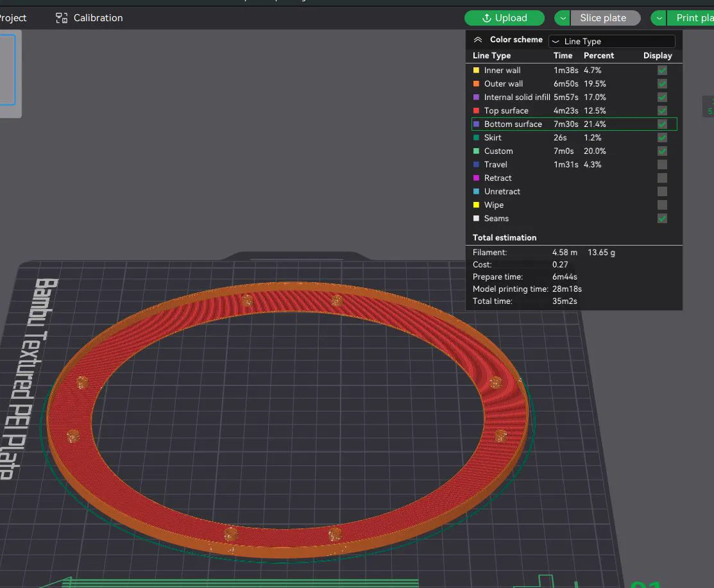
Task: Click the Model printing time 28m18s
Action: 567,289
